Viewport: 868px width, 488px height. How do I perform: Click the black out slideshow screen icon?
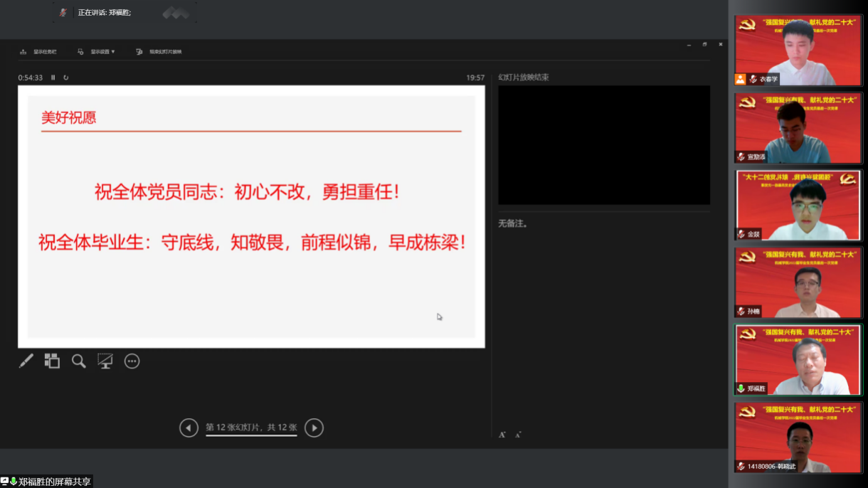point(105,361)
